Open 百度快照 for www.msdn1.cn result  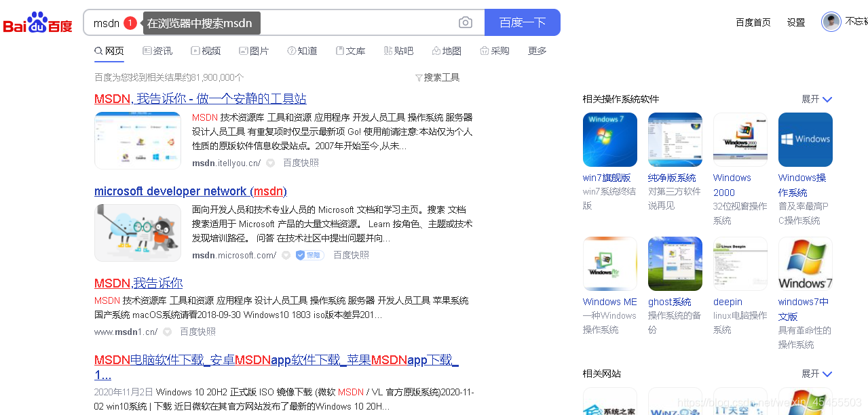(x=197, y=332)
